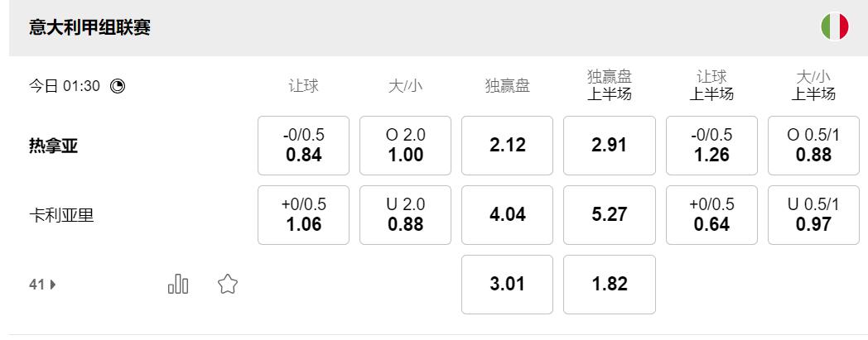Click the Italy flag icon
The width and height of the screenshot is (868, 340).
pyautogui.click(x=834, y=27)
